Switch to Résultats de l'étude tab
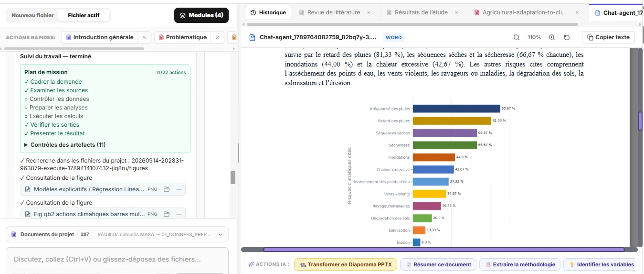The width and height of the screenshot is (644, 274). 421,12
